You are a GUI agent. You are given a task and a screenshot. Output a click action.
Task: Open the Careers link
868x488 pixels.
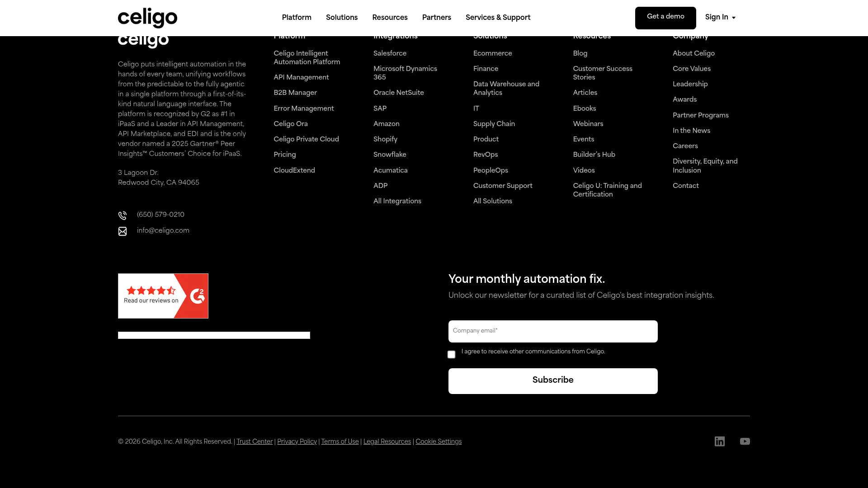pyautogui.click(x=685, y=146)
